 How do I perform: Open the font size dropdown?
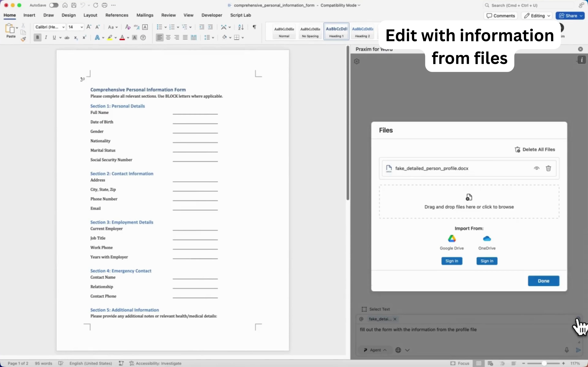82,27
